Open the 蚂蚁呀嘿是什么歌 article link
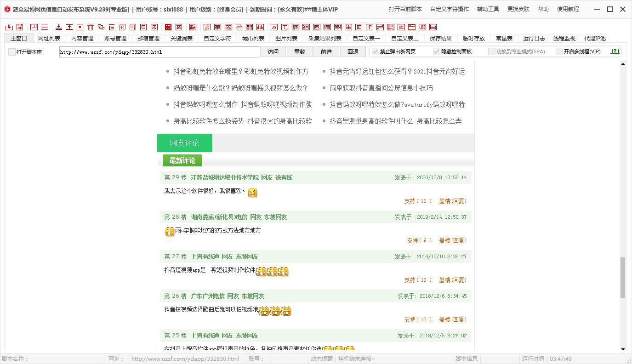The height and width of the screenshot is (364, 632). (x=240, y=88)
